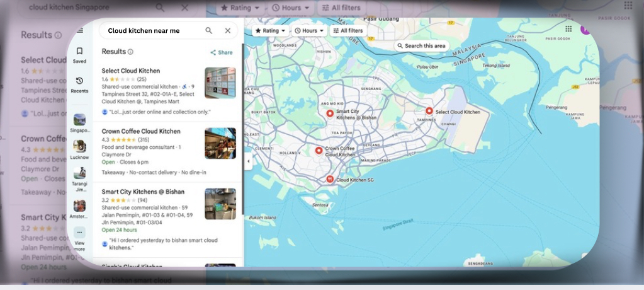Click the Search this area button
644x290 pixels.
(x=421, y=45)
